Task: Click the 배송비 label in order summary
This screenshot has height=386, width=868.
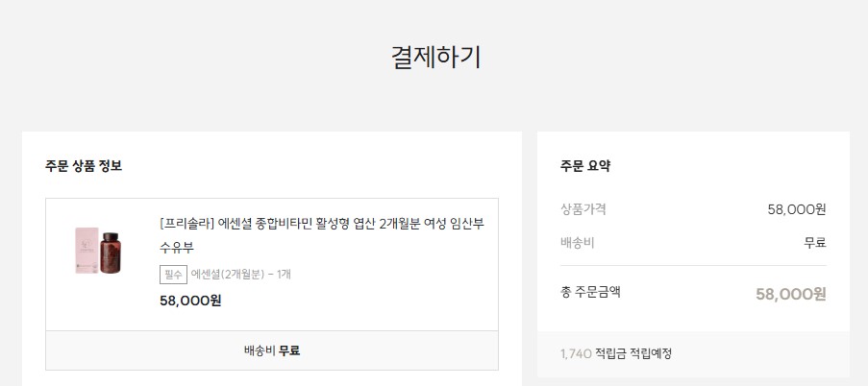Action: (578, 242)
